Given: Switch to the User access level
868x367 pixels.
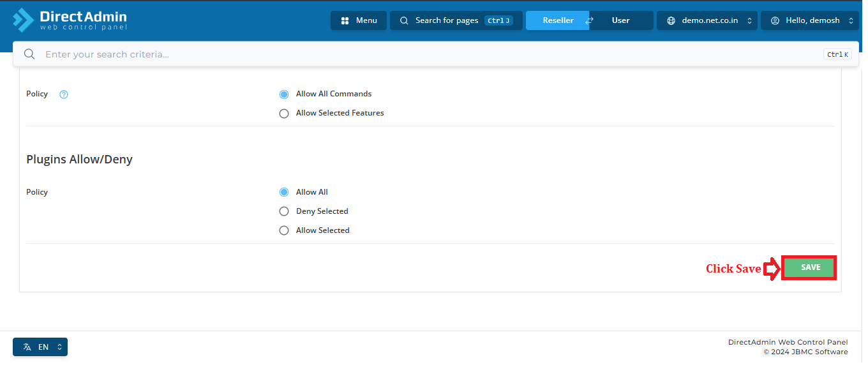Looking at the screenshot, I should click(x=621, y=20).
